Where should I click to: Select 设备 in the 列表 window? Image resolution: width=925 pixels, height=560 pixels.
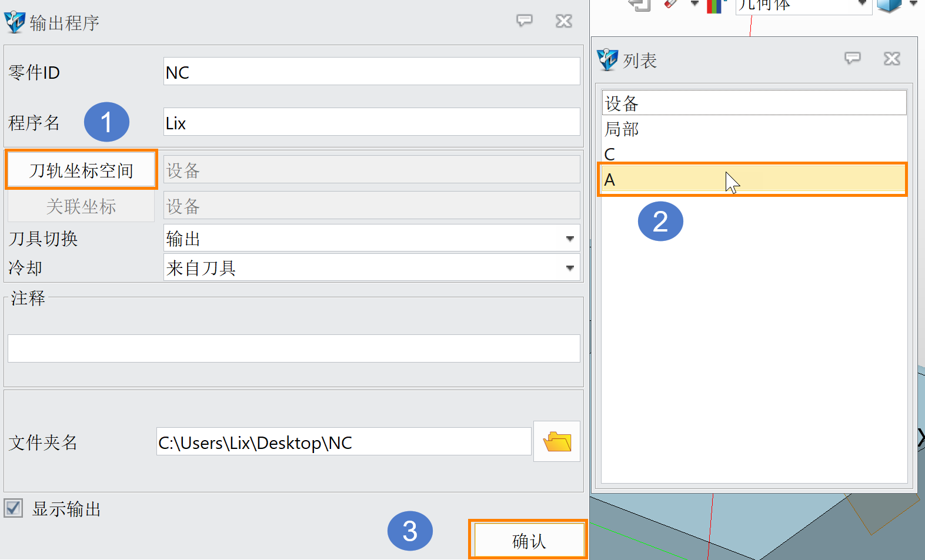coord(754,103)
